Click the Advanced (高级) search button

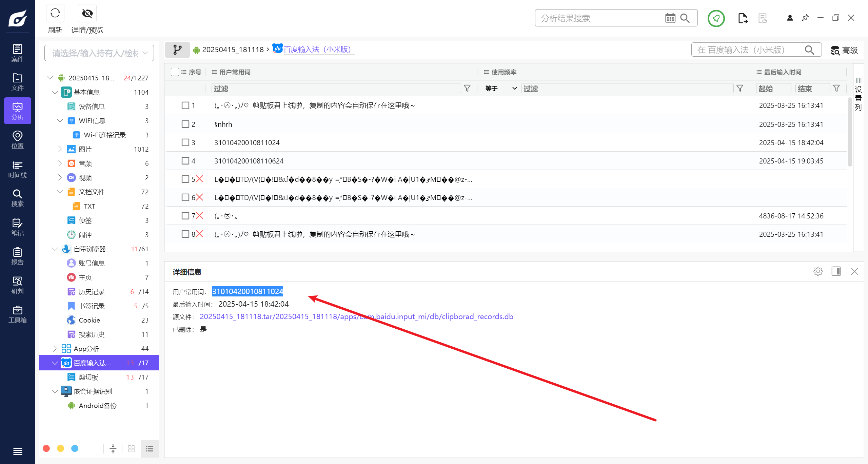pyautogui.click(x=844, y=50)
